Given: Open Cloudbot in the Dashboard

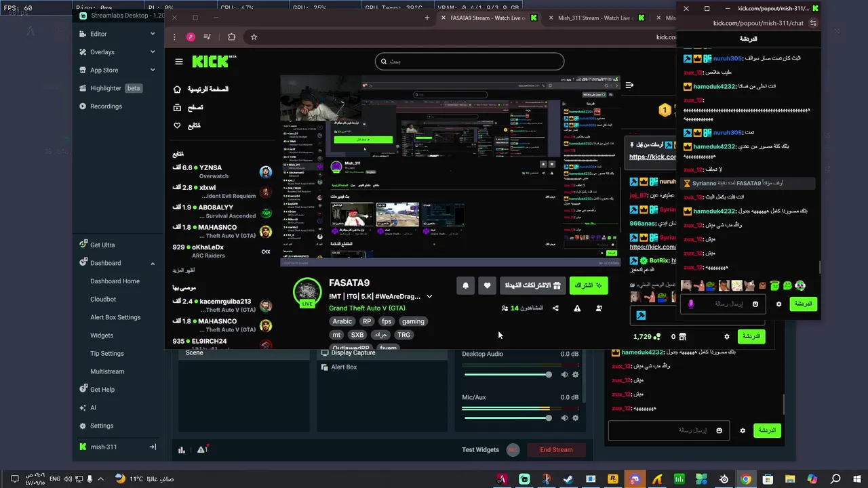Looking at the screenshot, I should pyautogui.click(x=103, y=300).
